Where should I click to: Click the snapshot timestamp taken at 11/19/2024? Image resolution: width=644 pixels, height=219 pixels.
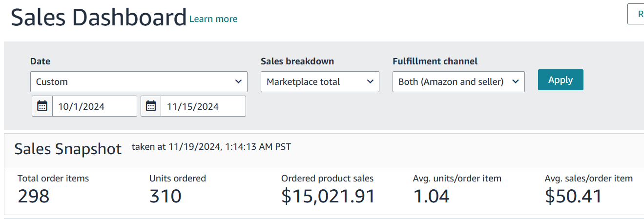coord(211,146)
